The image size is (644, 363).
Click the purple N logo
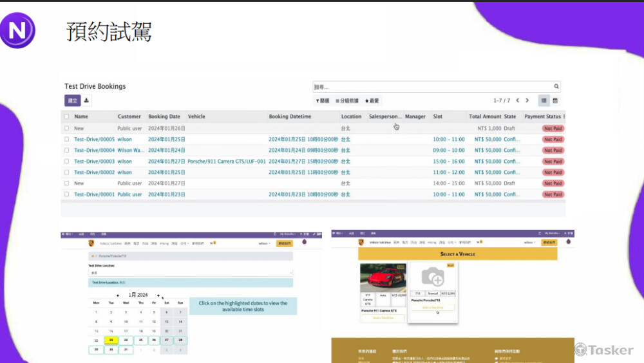click(x=17, y=30)
